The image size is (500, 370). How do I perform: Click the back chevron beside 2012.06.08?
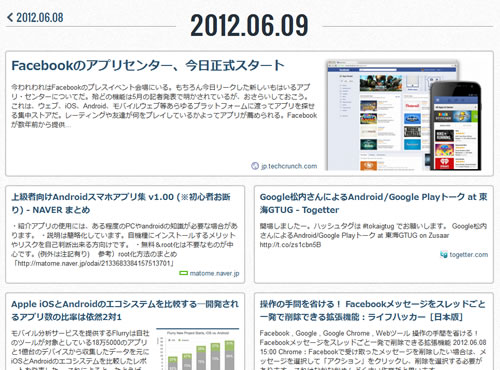point(10,17)
